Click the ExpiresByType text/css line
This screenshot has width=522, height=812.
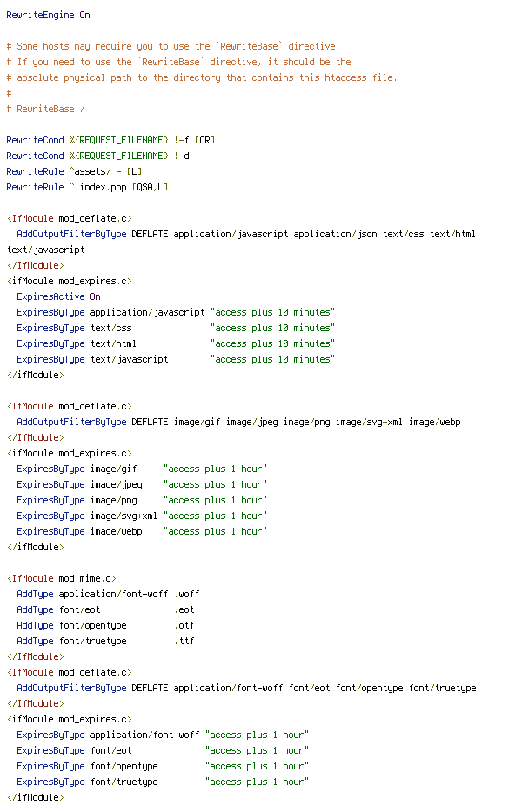[176, 328]
